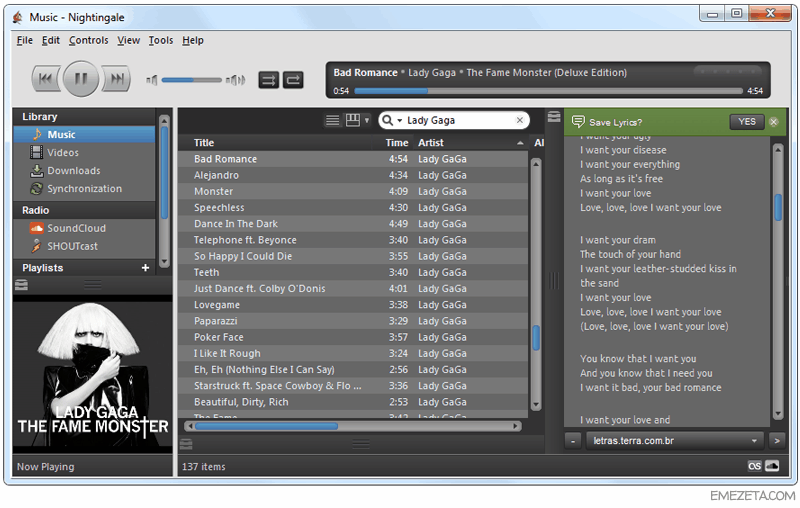800x508 pixels.
Task: Go to the previous track
Action: [x=45, y=79]
